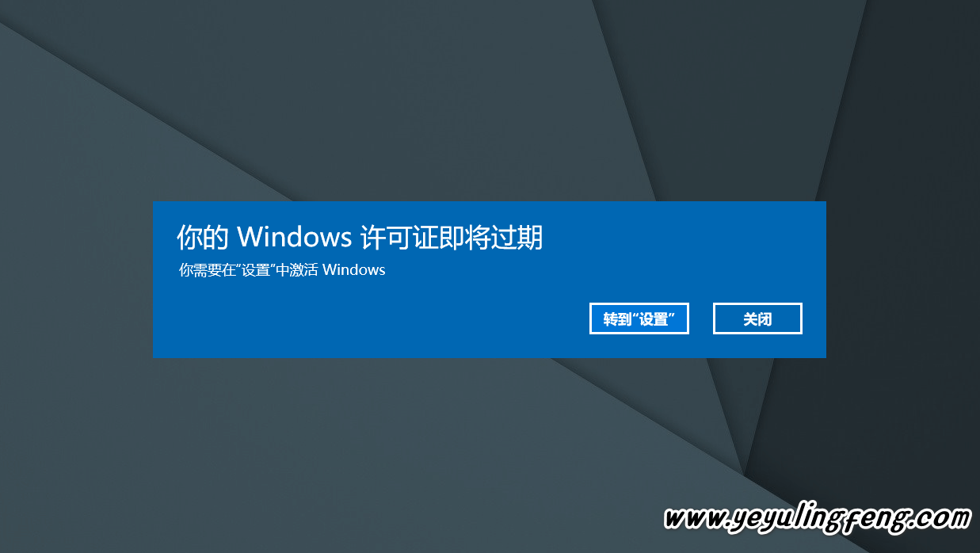Click the 转到“设置” button
Image resolution: width=980 pixels, height=553 pixels.
(x=639, y=318)
